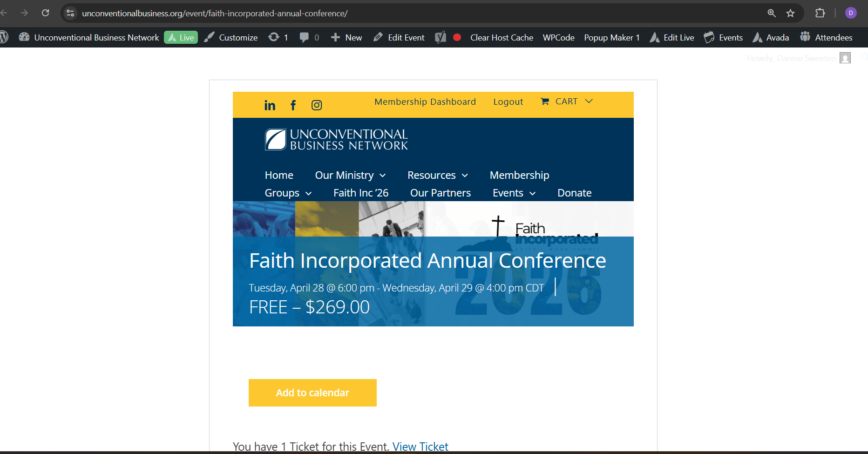Click the event date and time text
Image resolution: width=868 pixels, height=454 pixels.
point(396,288)
